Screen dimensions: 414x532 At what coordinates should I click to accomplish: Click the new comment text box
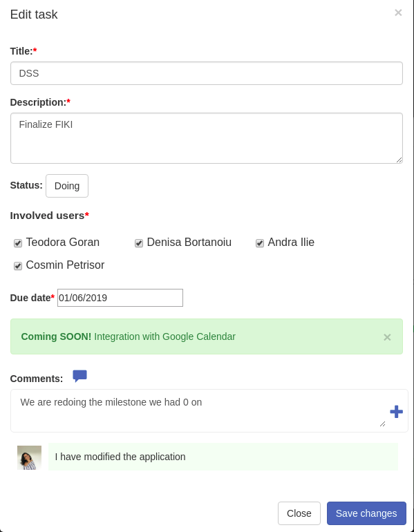click(x=198, y=410)
